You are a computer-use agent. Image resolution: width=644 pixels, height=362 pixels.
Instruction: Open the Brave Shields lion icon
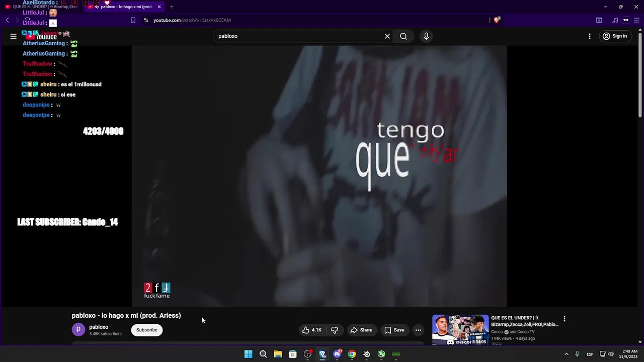[497, 20]
